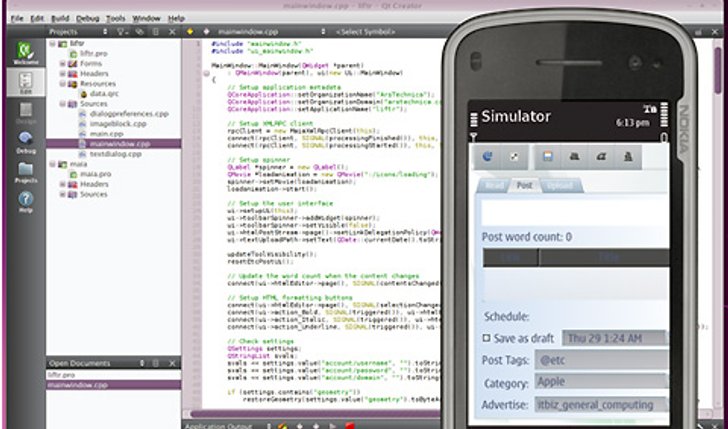Click the Post Tags field containing @etc

(x=602, y=360)
